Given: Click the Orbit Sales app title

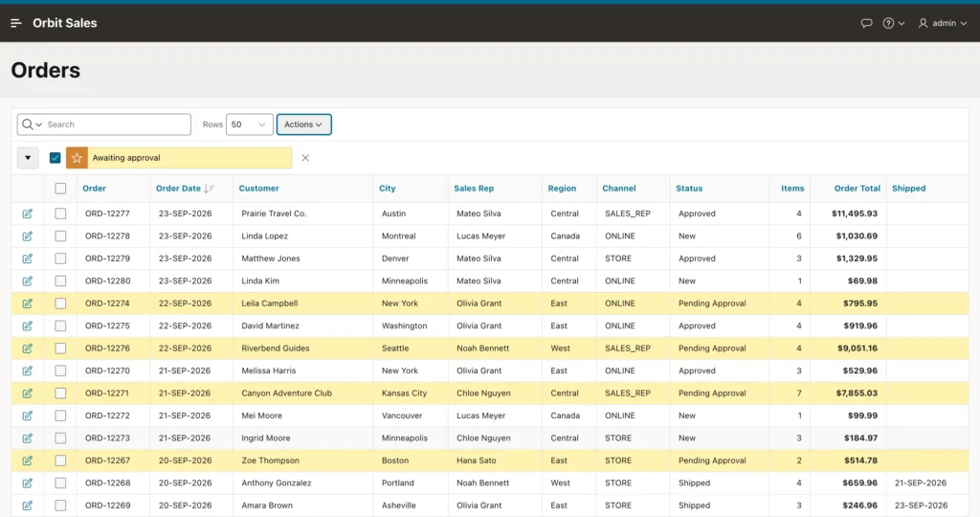Looking at the screenshot, I should (x=65, y=23).
